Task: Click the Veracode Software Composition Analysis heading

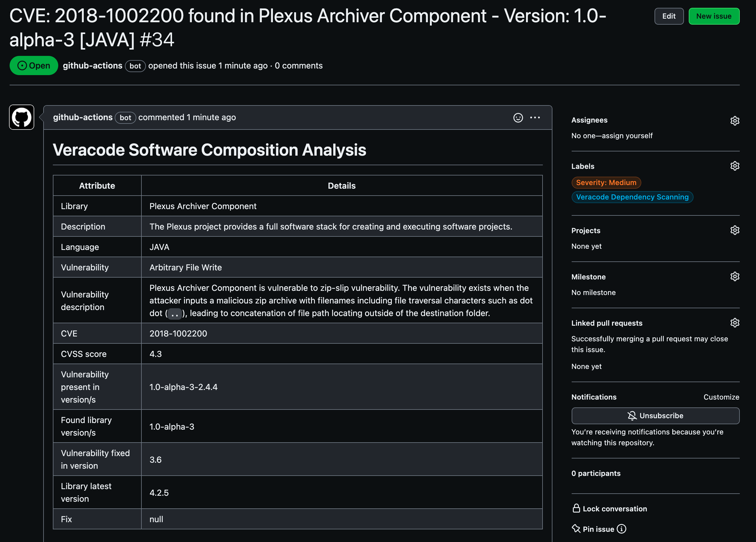Action: [209, 150]
